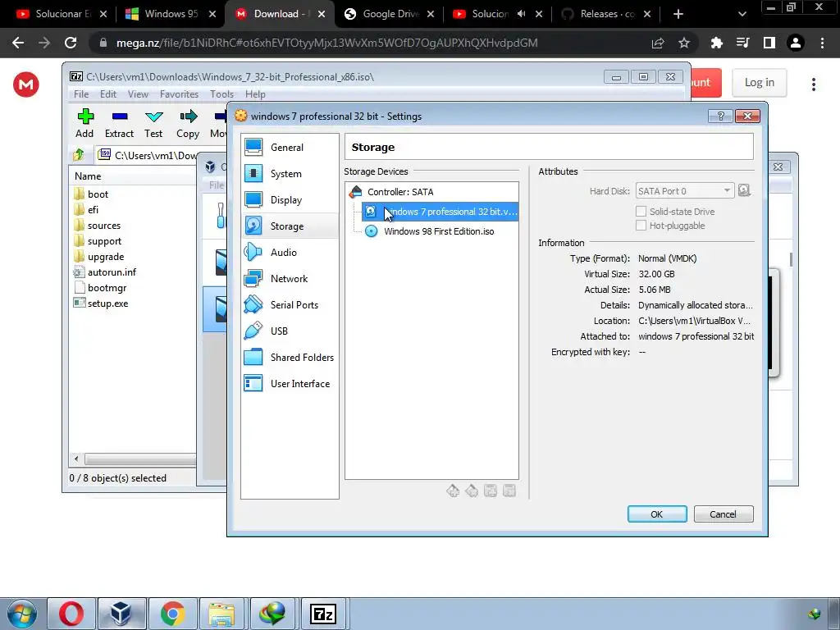Open the Shared Folders settings category

[290, 358]
